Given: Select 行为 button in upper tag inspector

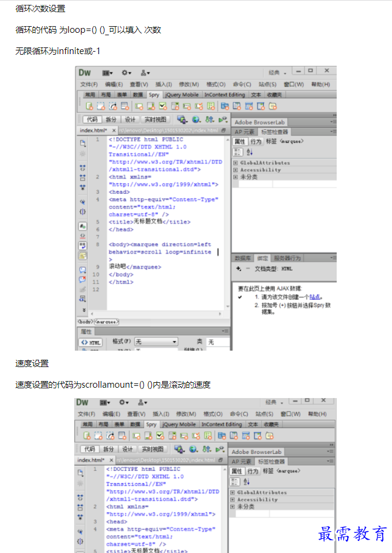Looking at the screenshot, I should point(256,142).
